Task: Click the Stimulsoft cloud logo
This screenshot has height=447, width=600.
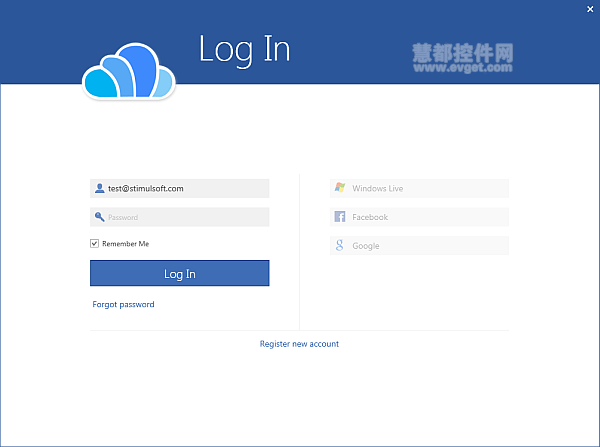Action: point(129,72)
